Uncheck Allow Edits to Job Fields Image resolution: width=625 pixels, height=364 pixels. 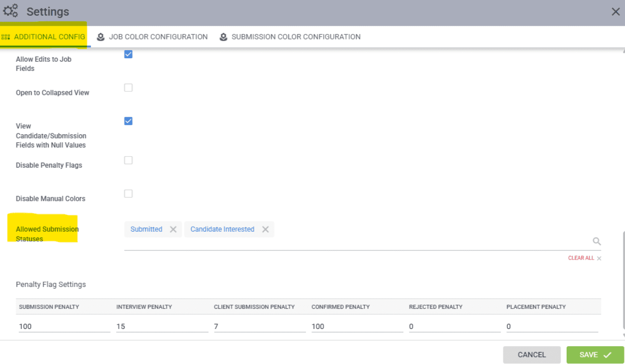pos(128,54)
